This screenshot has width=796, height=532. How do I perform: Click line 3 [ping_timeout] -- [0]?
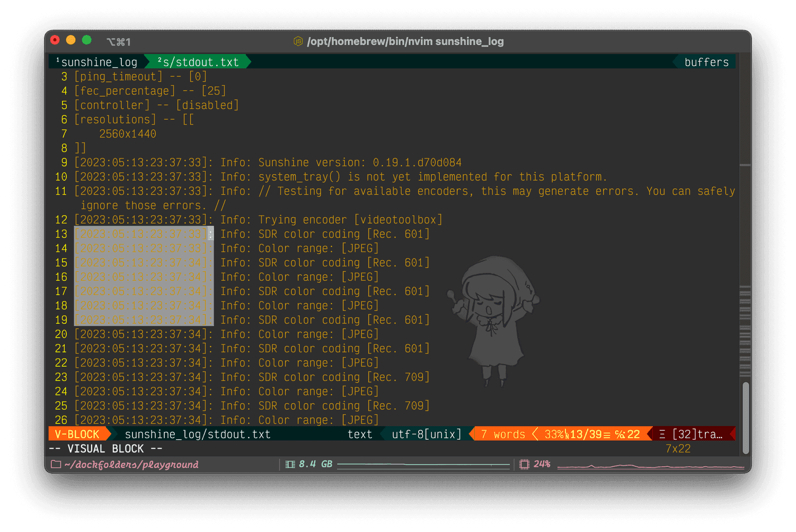coord(140,77)
